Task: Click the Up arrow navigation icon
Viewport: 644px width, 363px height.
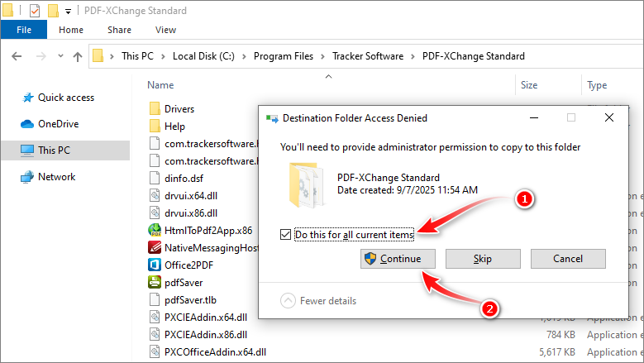Action: (78, 56)
